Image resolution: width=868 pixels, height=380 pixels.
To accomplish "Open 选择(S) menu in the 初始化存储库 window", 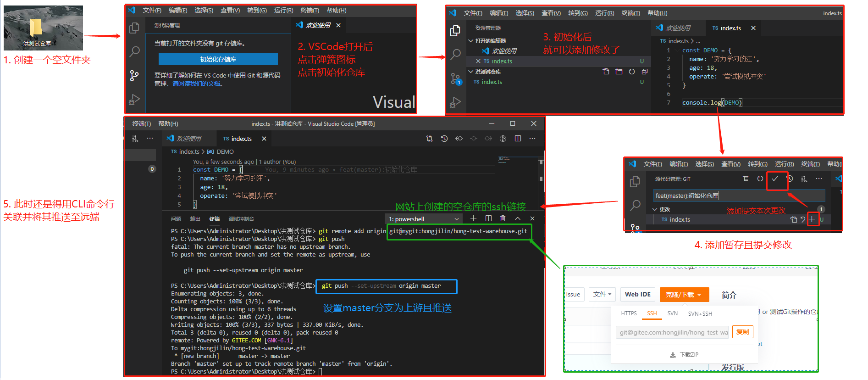I will click(204, 10).
